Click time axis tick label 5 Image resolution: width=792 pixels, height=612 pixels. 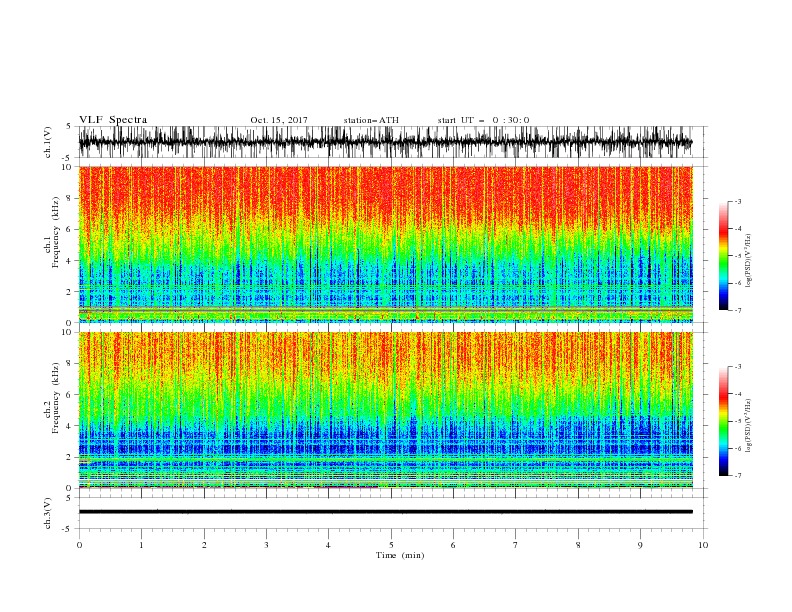(x=391, y=545)
